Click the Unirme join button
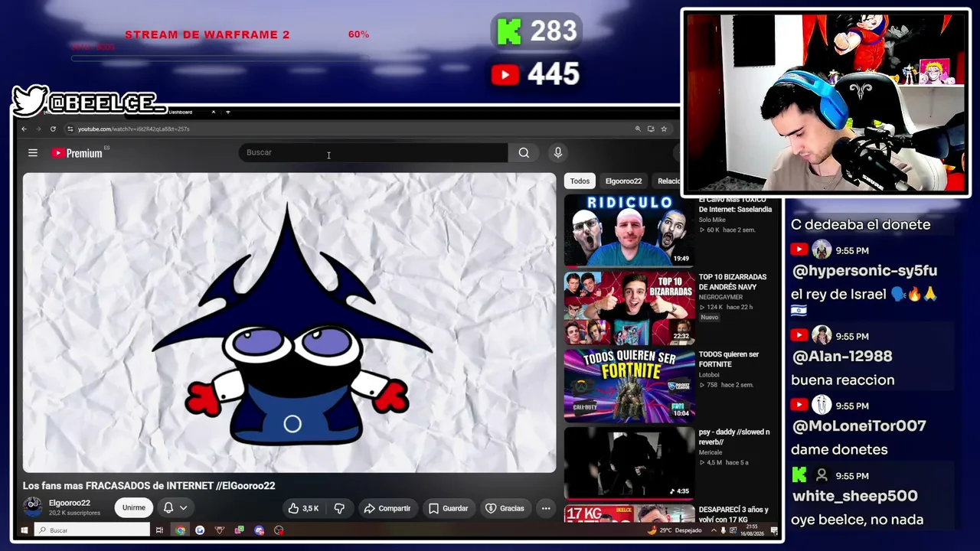Viewport: 980px width, 551px height. coord(133,508)
